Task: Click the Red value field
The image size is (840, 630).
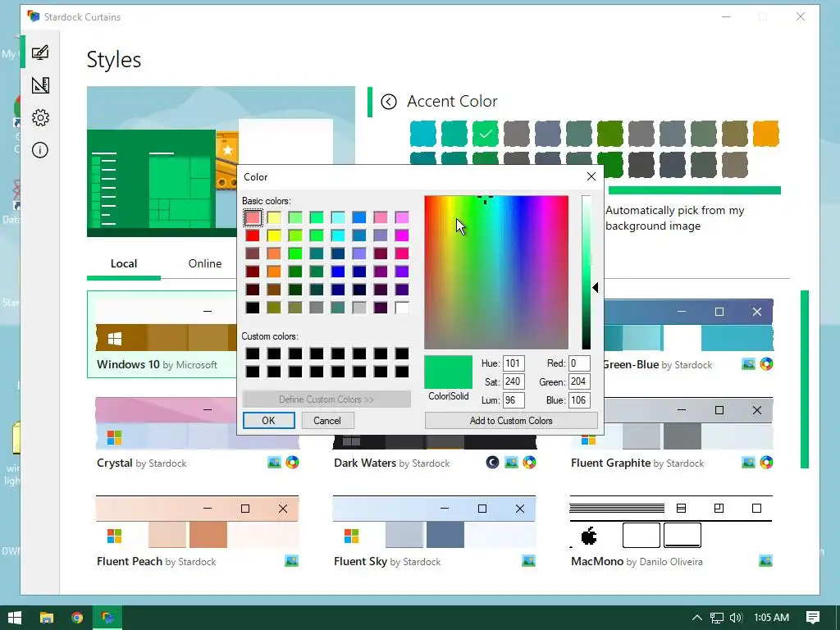Action: pos(579,363)
